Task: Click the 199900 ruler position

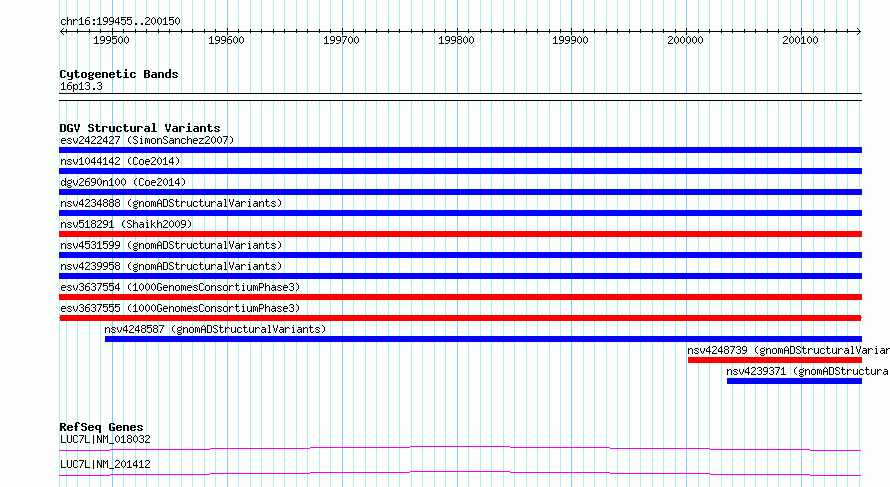Action: [x=570, y=40]
